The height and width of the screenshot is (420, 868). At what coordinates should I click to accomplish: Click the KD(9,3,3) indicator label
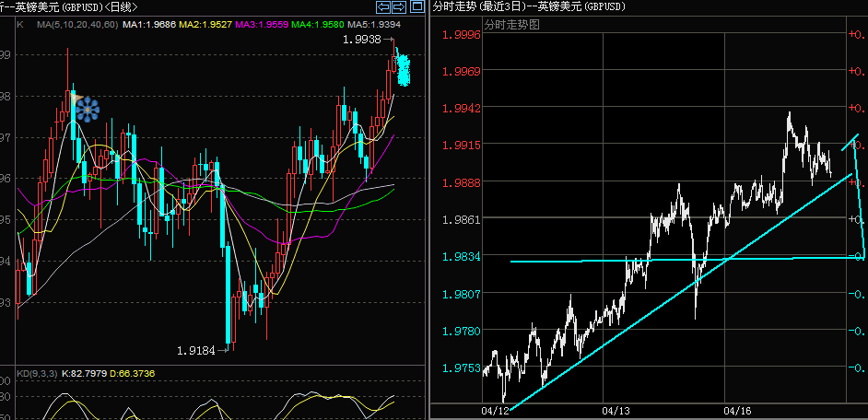point(37,374)
